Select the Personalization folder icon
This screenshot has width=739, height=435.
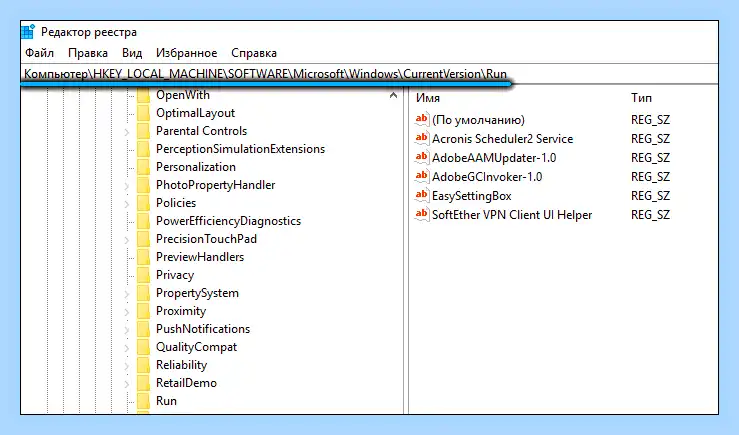point(143,167)
